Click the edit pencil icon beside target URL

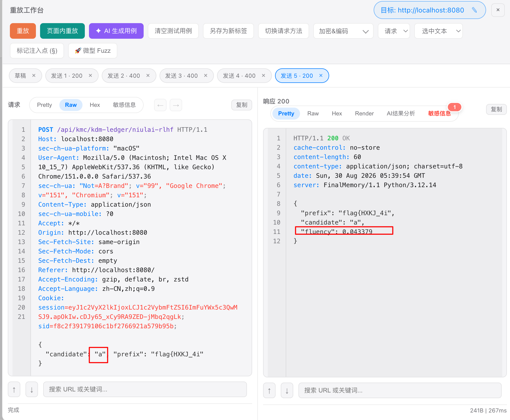[x=474, y=10]
